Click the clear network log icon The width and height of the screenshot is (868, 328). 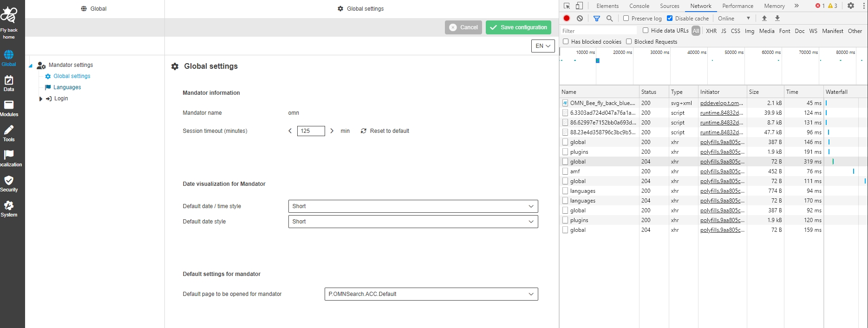coord(580,19)
